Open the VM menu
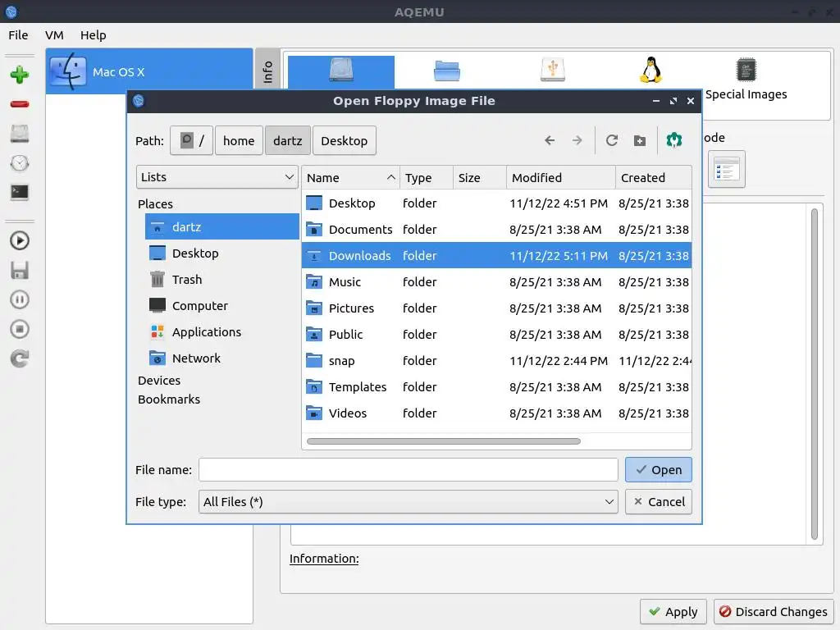Screen dimensions: 840x630 [54, 34]
